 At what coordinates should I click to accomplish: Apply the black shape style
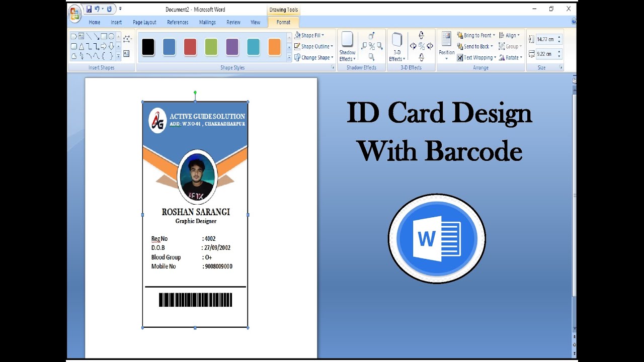pyautogui.click(x=148, y=47)
